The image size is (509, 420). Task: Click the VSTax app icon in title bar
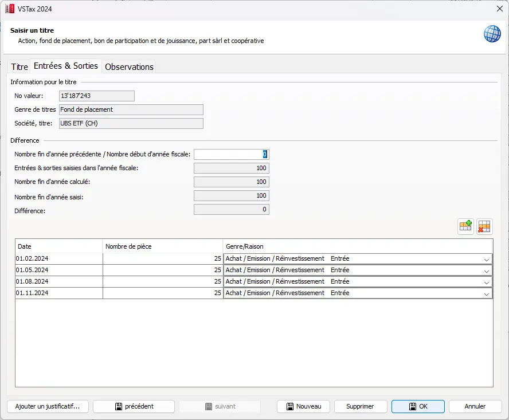coord(10,8)
